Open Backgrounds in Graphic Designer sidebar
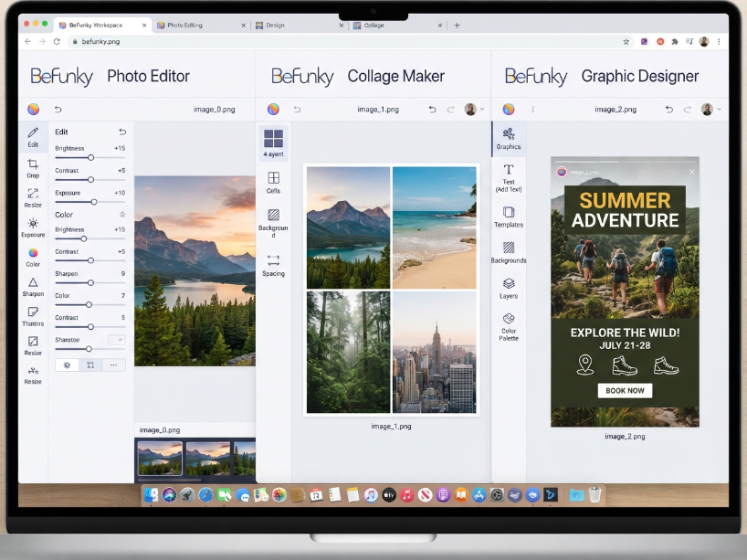This screenshot has width=747, height=560. 509,253
